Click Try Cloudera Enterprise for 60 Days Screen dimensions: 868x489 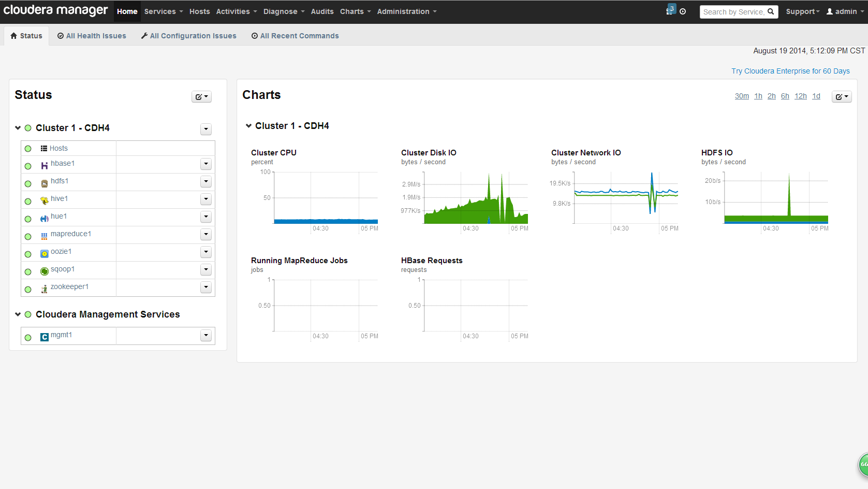[x=790, y=71]
